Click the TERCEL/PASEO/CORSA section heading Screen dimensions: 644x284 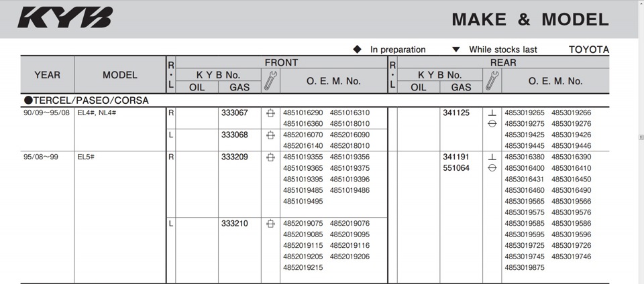[x=87, y=100]
